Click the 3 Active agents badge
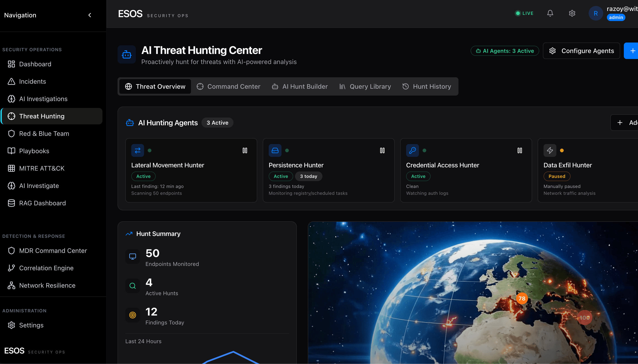 point(217,123)
